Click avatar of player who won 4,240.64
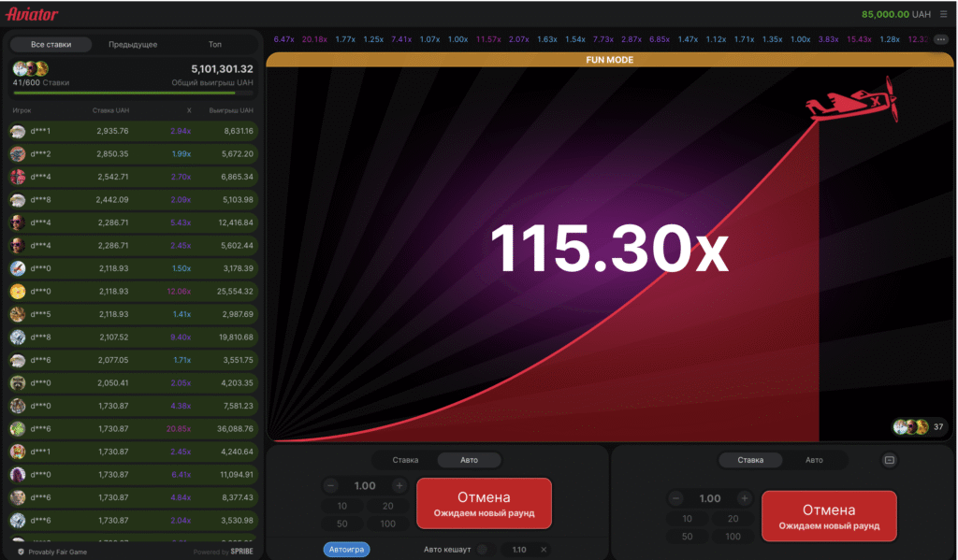Screen dimensions: 958x560 18,452
